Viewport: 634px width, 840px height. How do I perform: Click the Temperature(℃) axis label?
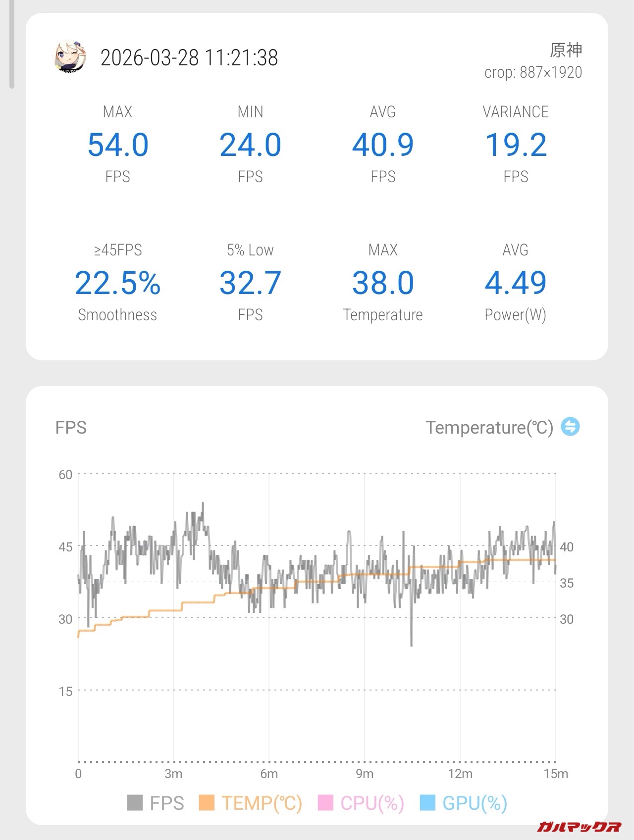(489, 427)
